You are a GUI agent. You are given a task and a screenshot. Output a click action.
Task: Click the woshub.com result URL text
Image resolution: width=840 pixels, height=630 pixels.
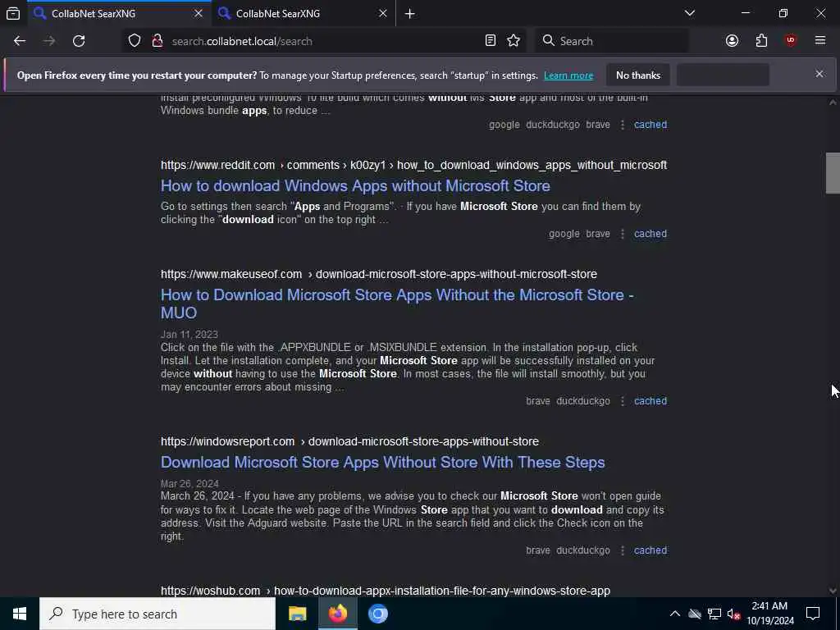point(386,591)
